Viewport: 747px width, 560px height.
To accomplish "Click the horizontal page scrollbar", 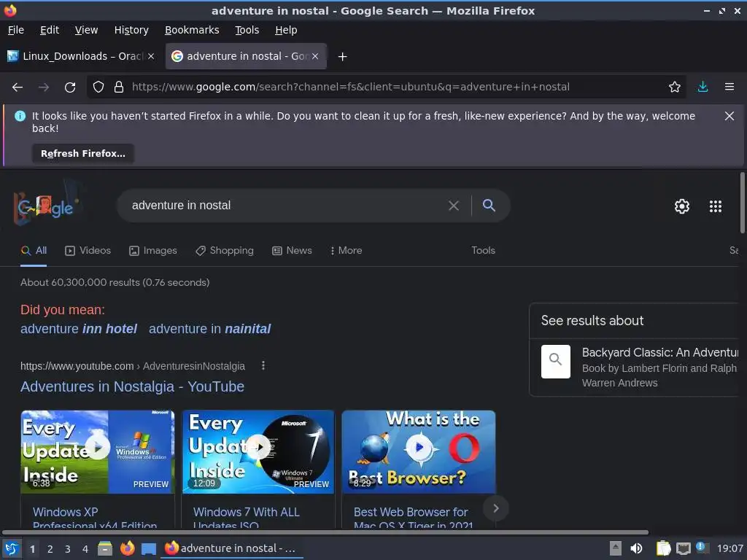I will coord(325,532).
